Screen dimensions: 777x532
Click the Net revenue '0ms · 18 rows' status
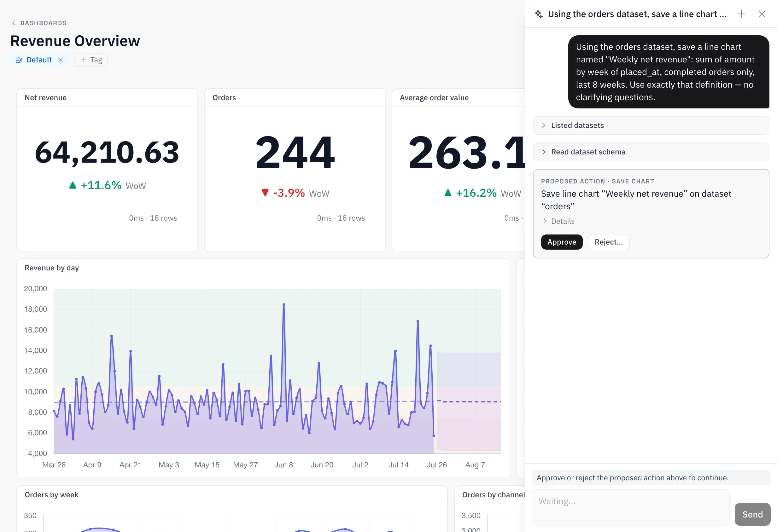click(153, 218)
